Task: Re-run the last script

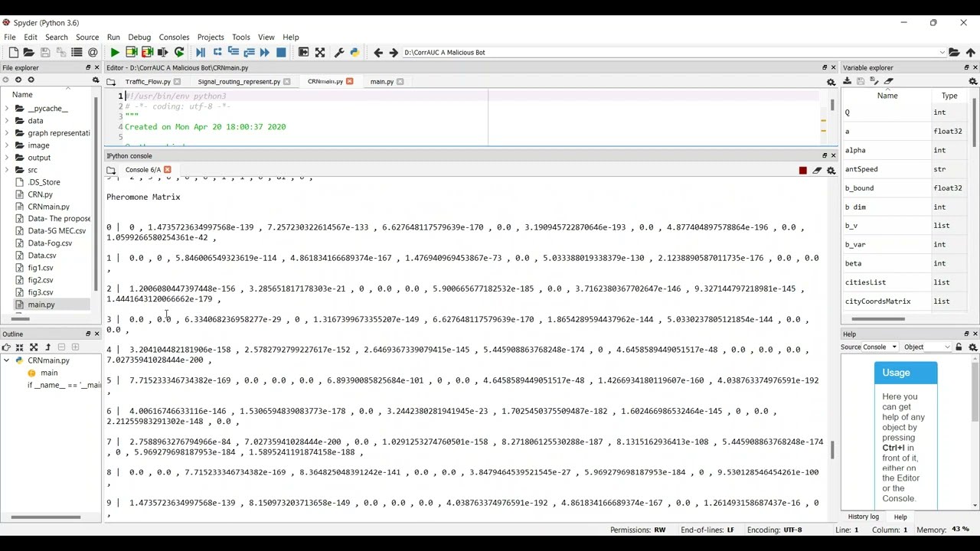Action: [179, 52]
